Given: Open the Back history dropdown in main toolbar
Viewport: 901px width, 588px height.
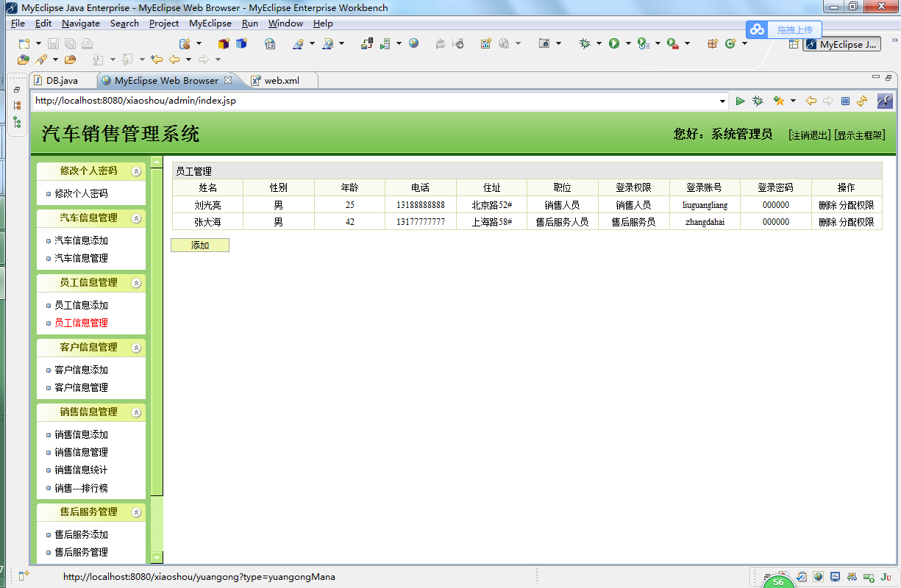Looking at the screenshot, I should 188,60.
